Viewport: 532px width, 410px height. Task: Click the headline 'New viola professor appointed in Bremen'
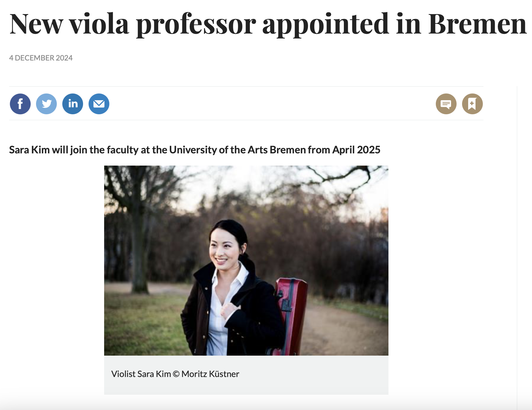[268, 24]
